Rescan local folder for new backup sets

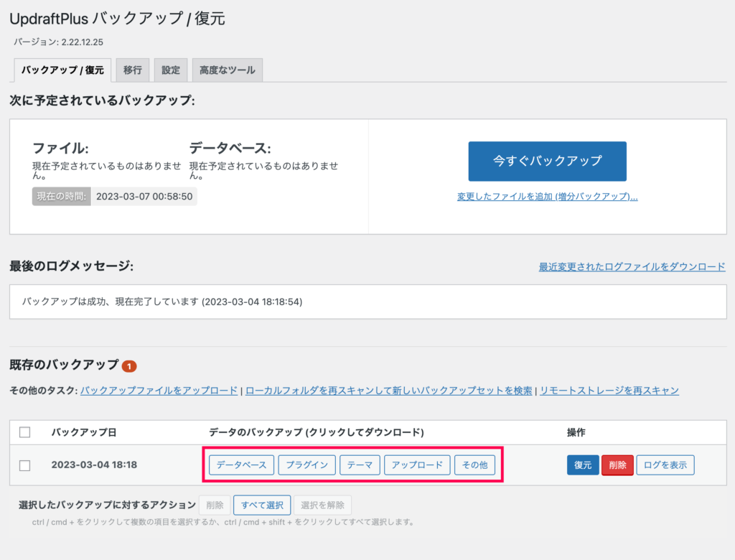point(388,391)
